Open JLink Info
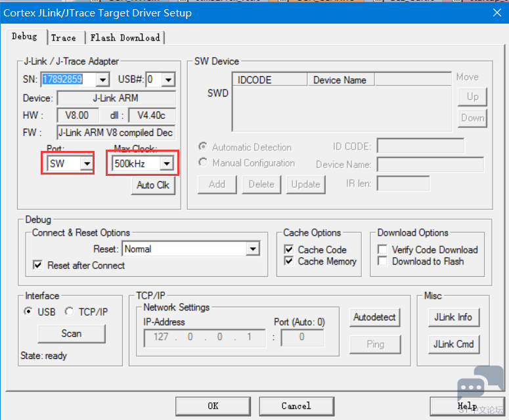509x420 pixels. [x=453, y=318]
